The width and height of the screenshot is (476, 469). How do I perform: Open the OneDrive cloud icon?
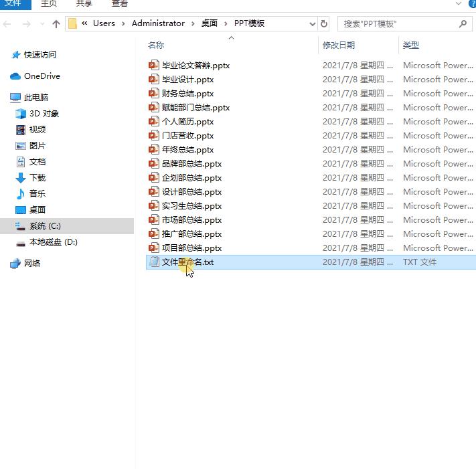15,76
